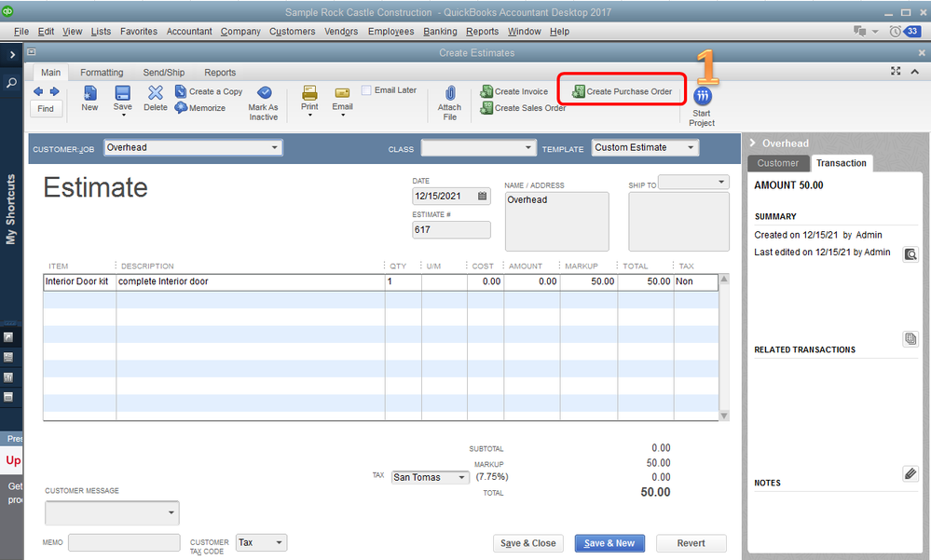The height and width of the screenshot is (560, 931).
Task: Delete the current estimate
Action: 156,98
